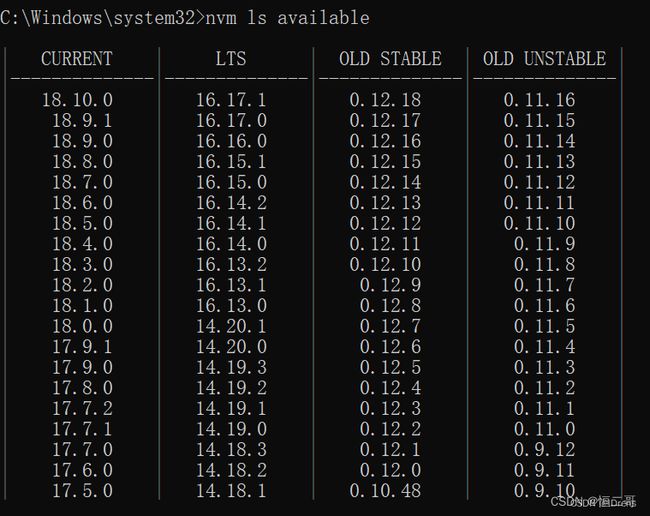Click old unstable version 0.11.3
650x516 pixels.
click(x=545, y=367)
